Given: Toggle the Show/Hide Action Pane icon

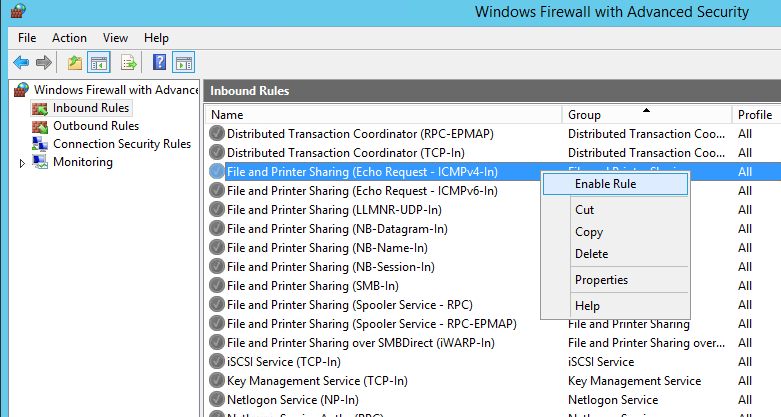Looking at the screenshot, I should (x=183, y=63).
